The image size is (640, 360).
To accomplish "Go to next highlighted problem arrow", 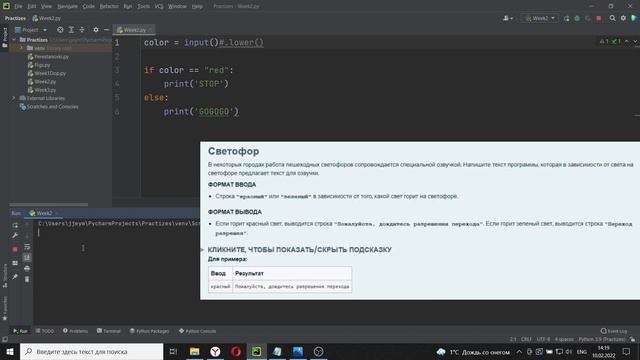I will tap(635, 41).
